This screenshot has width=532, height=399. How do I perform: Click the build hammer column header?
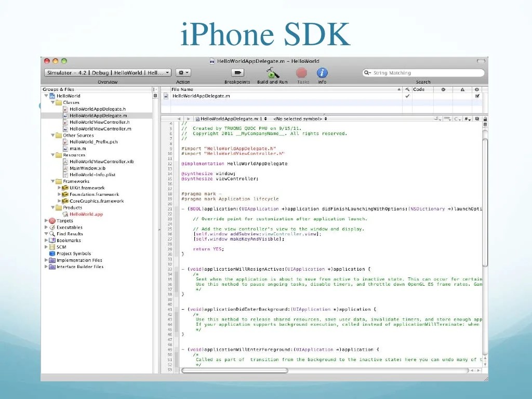[407, 89]
